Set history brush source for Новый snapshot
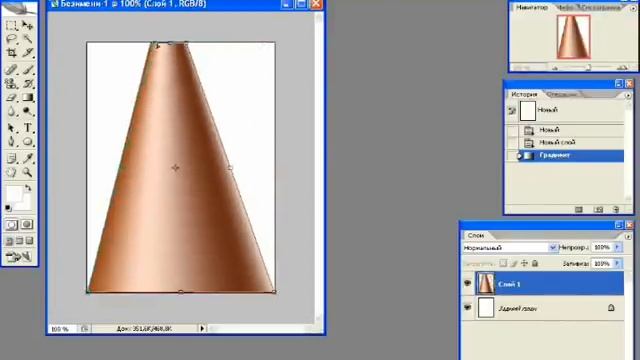 512,111
